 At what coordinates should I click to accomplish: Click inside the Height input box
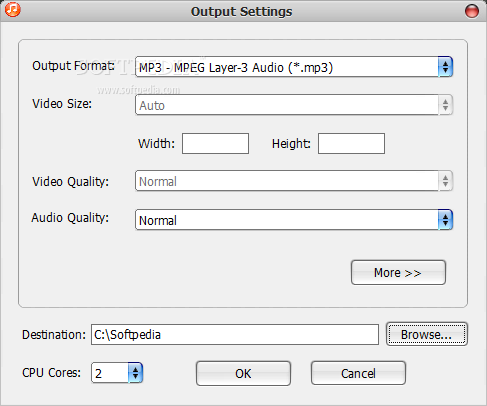[351, 143]
